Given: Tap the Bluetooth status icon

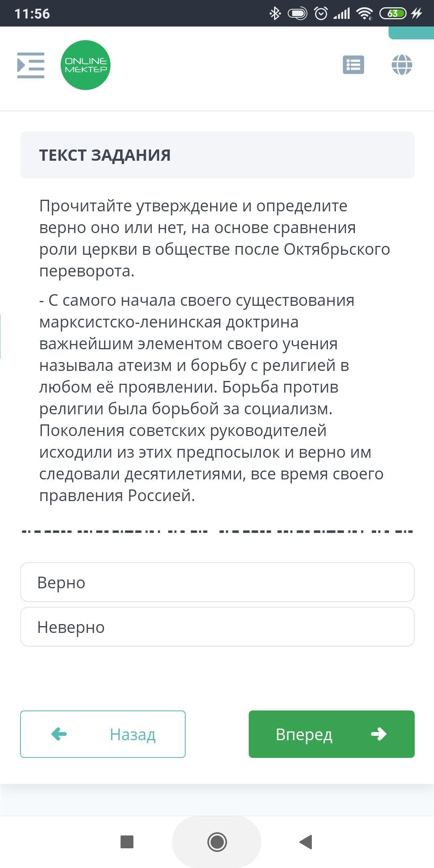Looking at the screenshot, I should pyautogui.click(x=275, y=14).
